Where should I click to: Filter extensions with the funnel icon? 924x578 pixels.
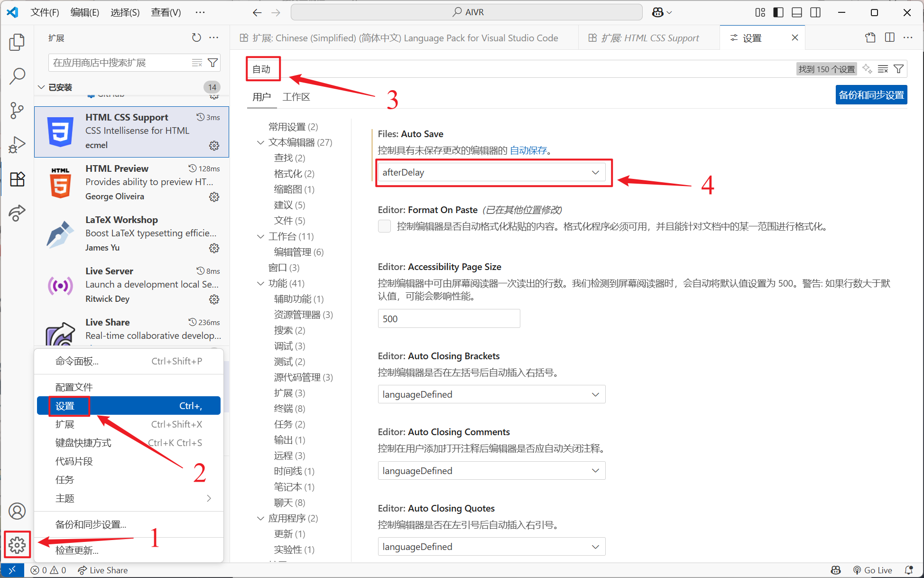213,63
